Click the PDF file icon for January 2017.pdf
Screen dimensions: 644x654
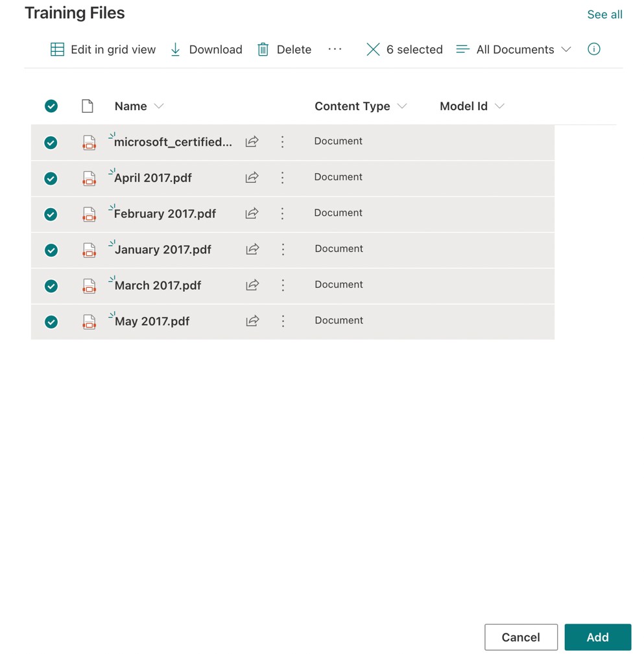89,250
